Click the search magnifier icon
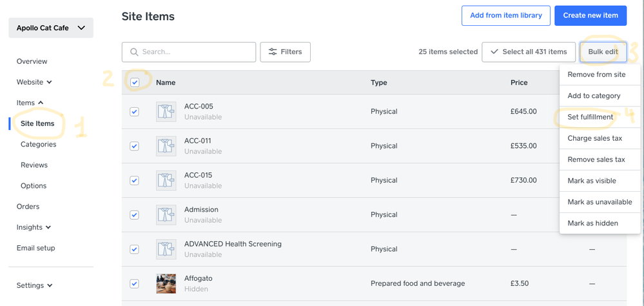The image size is (644, 306). pos(135,52)
